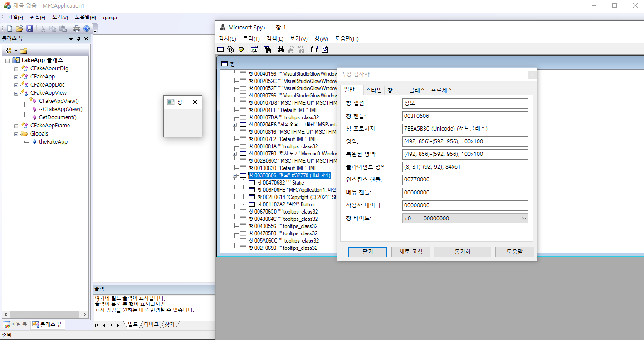Close the Class View panel
The width and height of the screenshot is (644, 340).
(86, 39)
